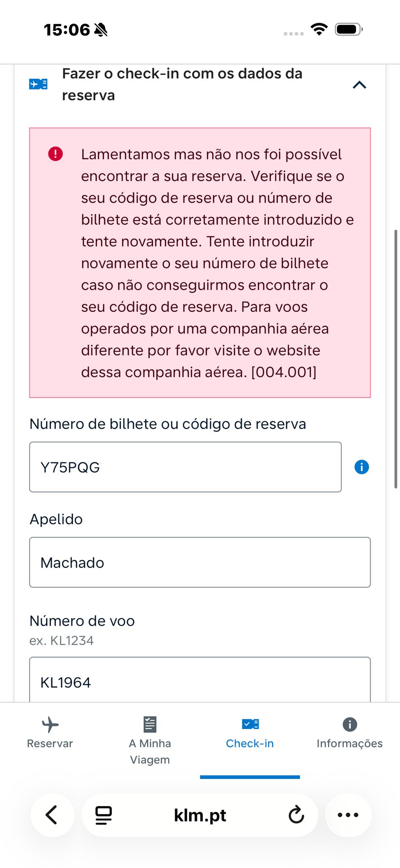Focus the booking code field Y75PQG
Screen dimensions: 400x868
[185, 467]
